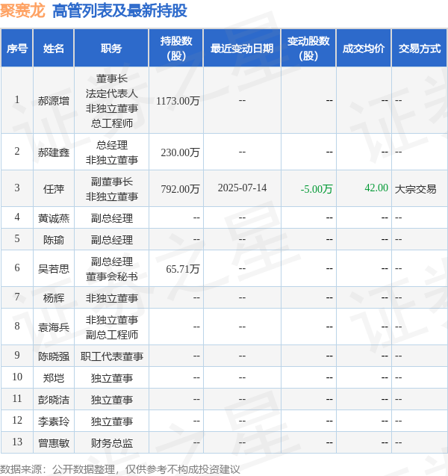Click the 最近变动日期 column header
The image size is (448, 476).
click(242, 49)
